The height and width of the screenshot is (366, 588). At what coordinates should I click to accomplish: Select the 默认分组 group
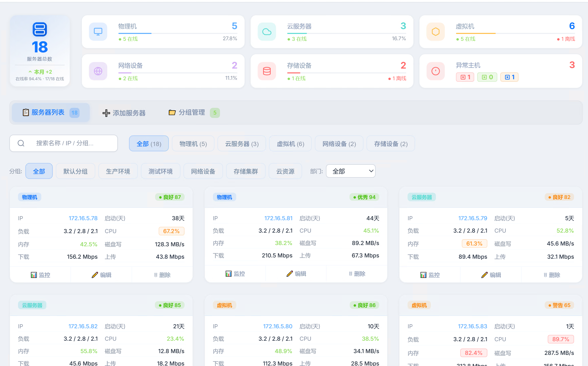76,171
